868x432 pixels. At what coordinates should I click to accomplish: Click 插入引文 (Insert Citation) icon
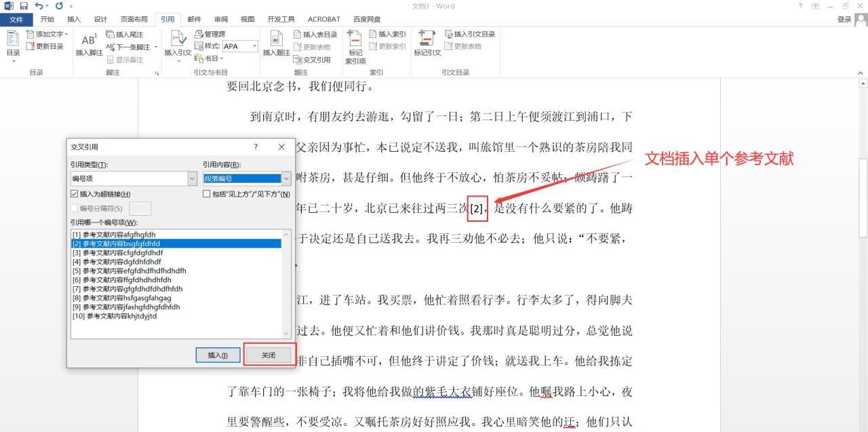[178, 45]
